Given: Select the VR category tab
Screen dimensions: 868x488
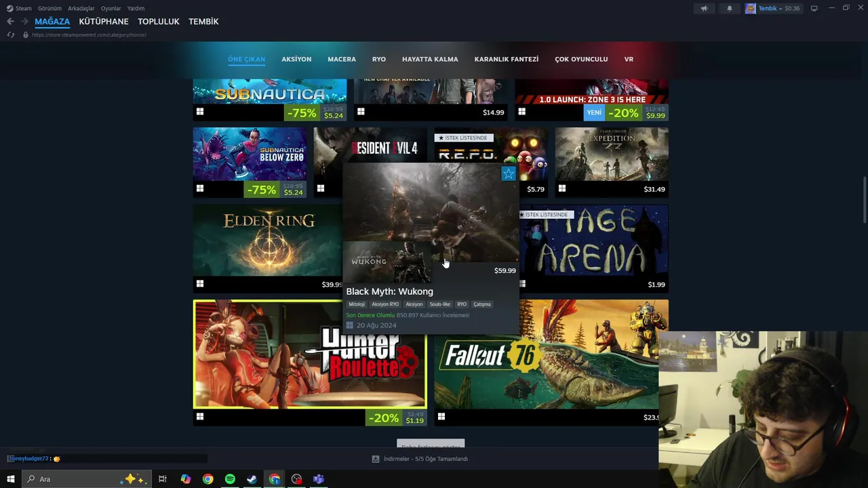Looking at the screenshot, I should pos(629,59).
